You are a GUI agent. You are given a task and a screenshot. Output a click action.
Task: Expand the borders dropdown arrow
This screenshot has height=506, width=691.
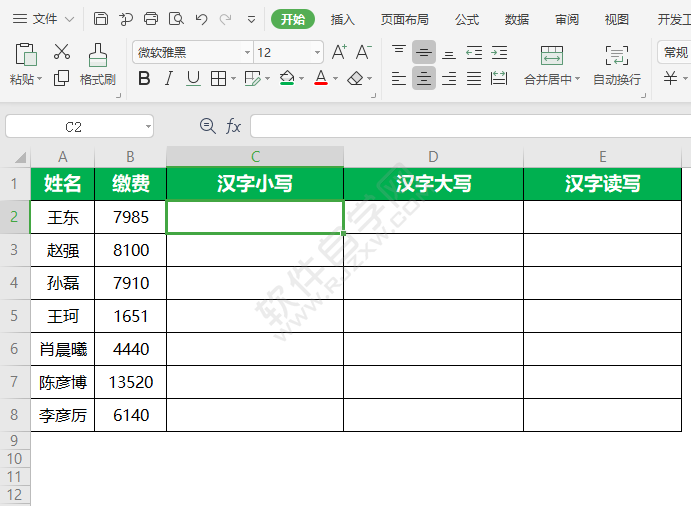point(233,79)
